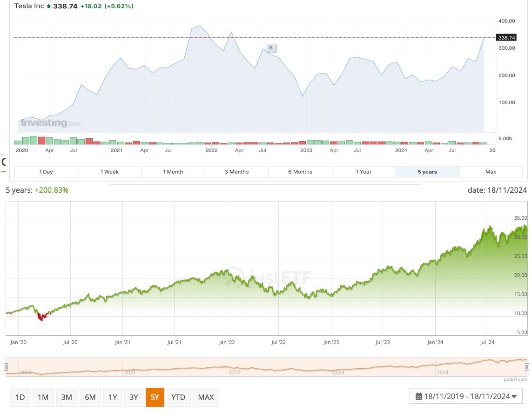This screenshot has width=532, height=419.
Task: Click the 5 years: +200.83% performance text
Action: pyautogui.click(x=37, y=190)
